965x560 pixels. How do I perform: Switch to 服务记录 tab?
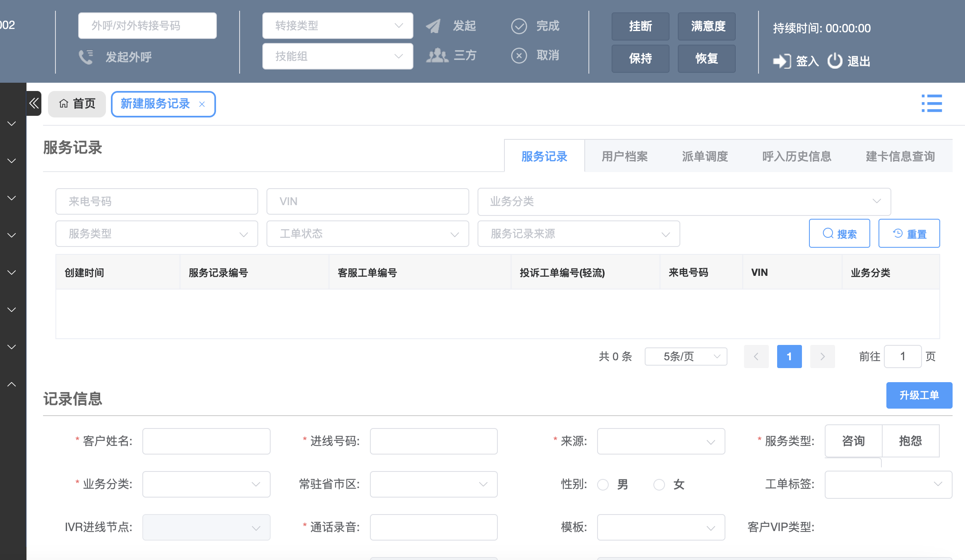pos(544,156)
